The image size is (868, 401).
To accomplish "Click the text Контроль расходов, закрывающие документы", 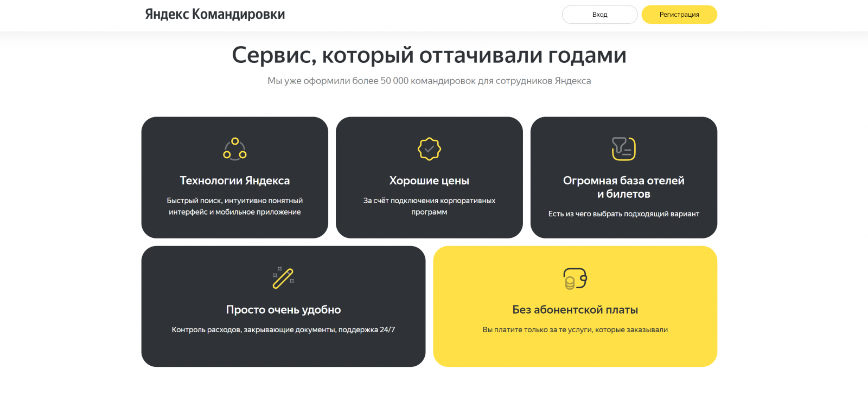I will [283, 330].
